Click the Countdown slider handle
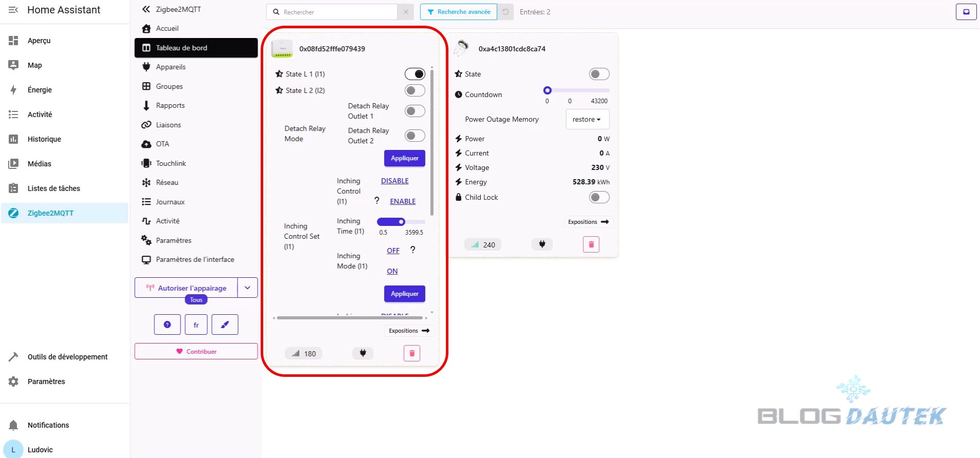The height and width of the screenshot is (458, 980). [x=547, y=90]
